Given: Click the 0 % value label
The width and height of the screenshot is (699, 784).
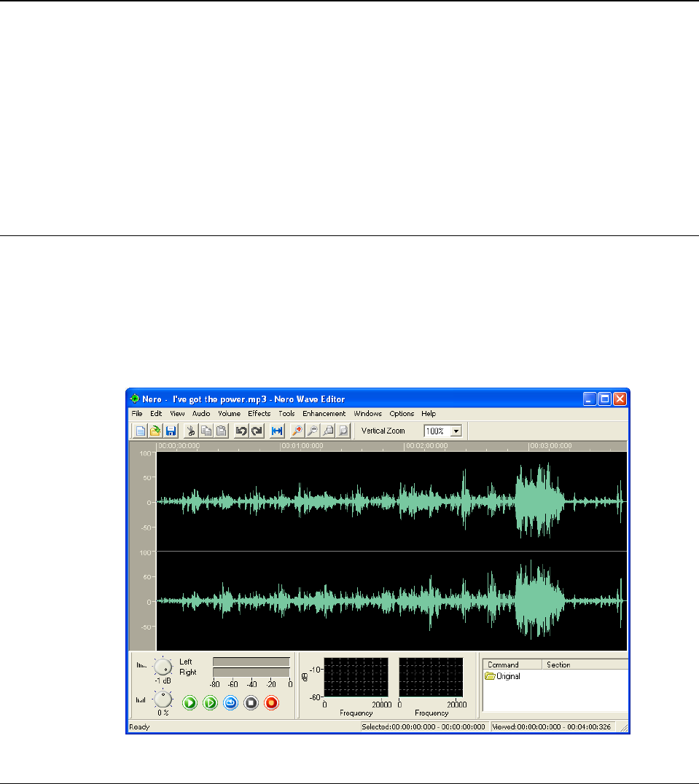Looking at the screenshot, I should [163, 713].
